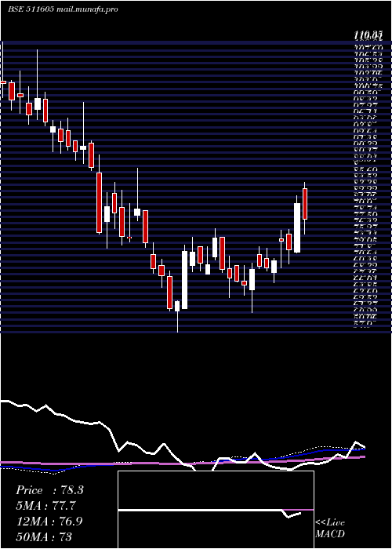
Task: Click the tall white candle at the chart's lowest point
Action: click(x=184, y=280)
